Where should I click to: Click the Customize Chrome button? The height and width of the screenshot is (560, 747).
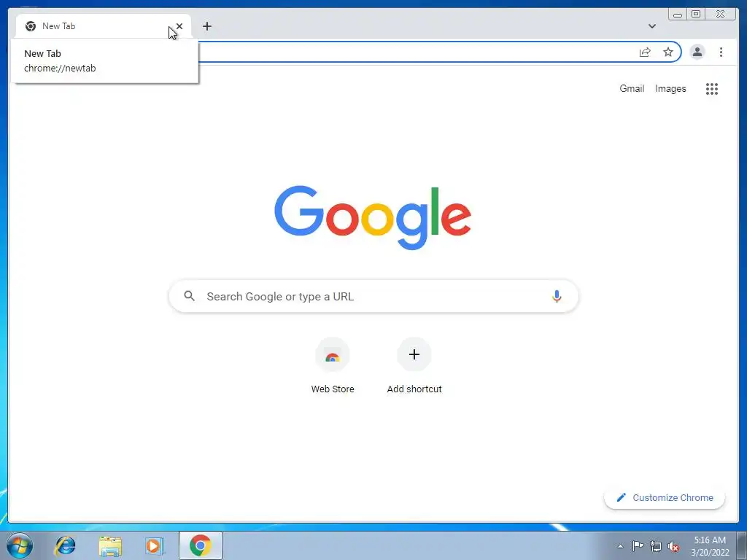coord(665,497)
